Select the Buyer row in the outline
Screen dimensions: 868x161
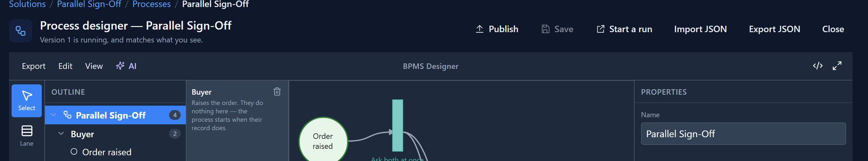pyautogui.click(x=115, y=134)
